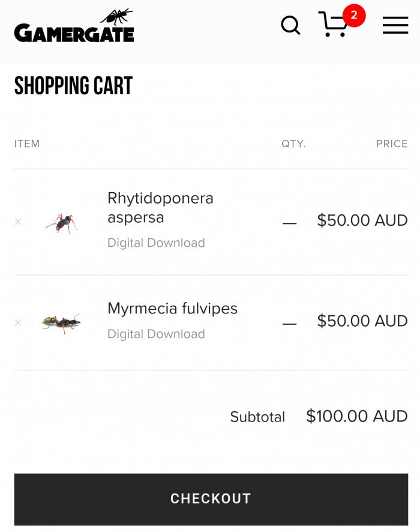Open the hamburger menu
Image resolution: width=420 pixels, height=532 pixels.
click(x=395, y=25)
